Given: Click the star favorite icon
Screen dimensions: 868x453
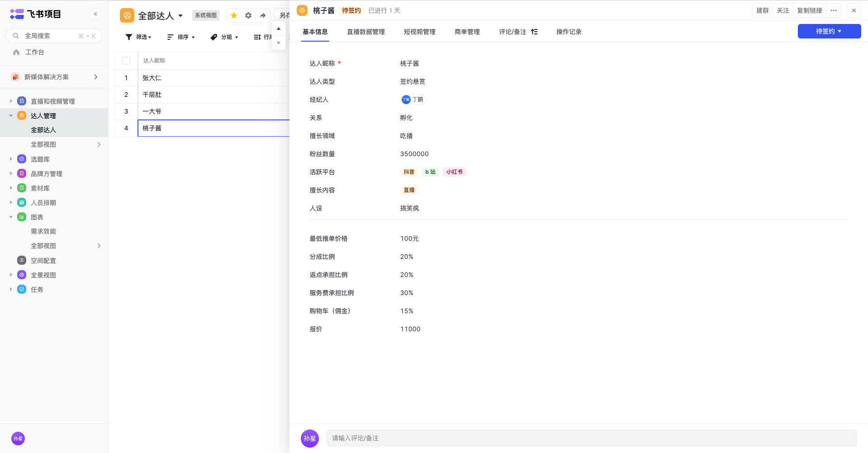Looking at the screenshot, I should coord(234,15).
